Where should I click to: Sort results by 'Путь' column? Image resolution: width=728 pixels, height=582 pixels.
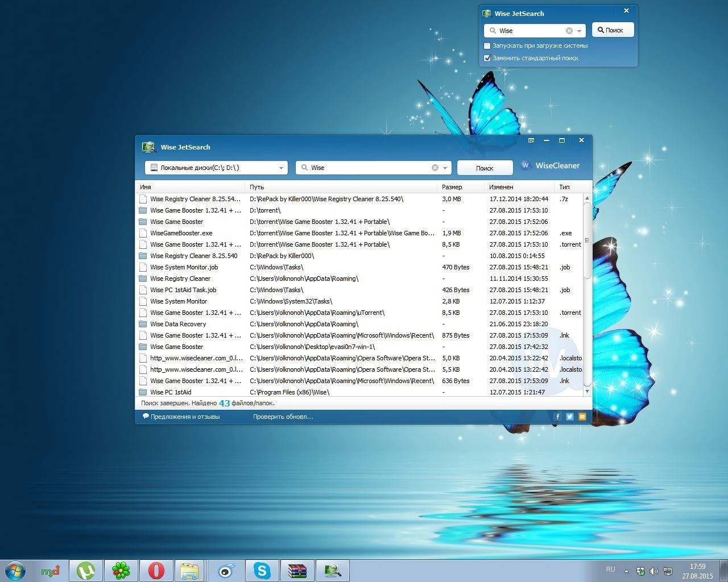point(342,187)
